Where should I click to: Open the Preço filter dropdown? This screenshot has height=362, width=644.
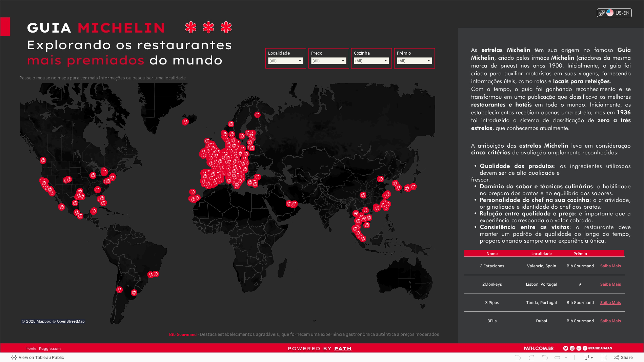click(328, 61)
